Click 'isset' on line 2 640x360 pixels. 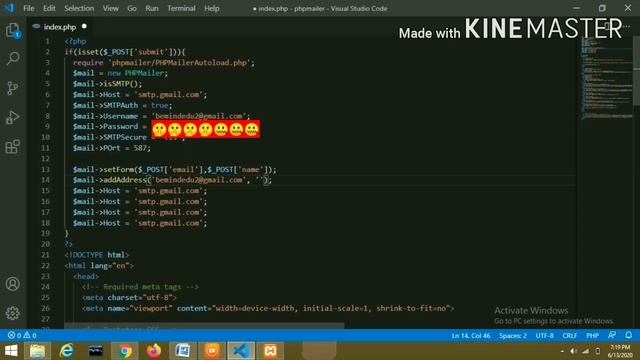(87, 52)
